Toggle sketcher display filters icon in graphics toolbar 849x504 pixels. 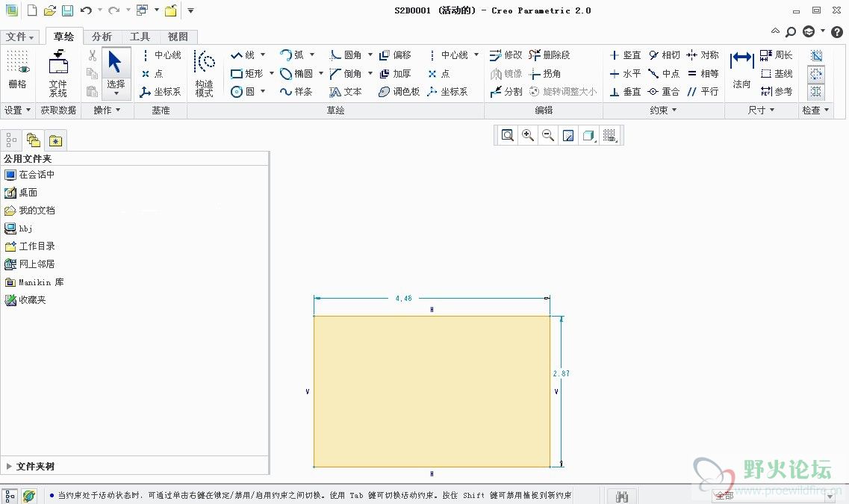pyautogui.click(x=609, y=135)
